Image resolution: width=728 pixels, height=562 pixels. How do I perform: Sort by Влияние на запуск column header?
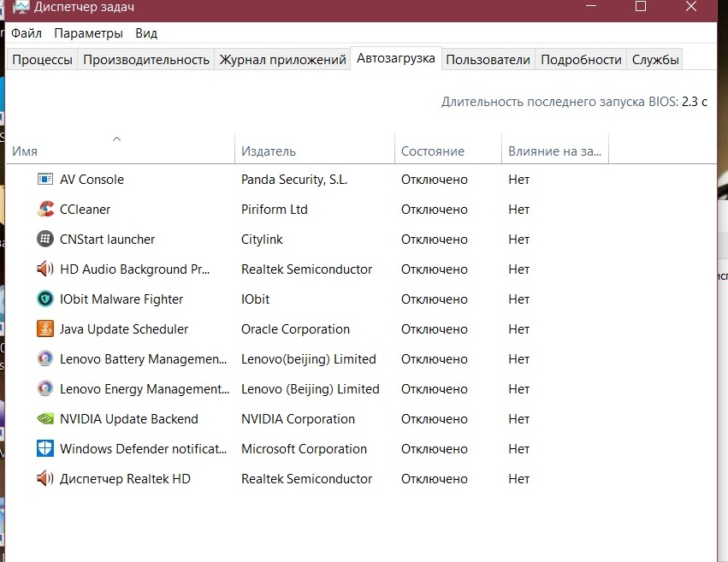click(x=555, y=151)
